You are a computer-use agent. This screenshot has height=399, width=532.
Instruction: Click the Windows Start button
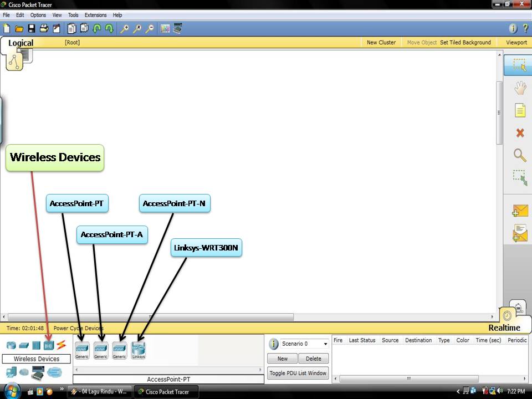(11, 392)
